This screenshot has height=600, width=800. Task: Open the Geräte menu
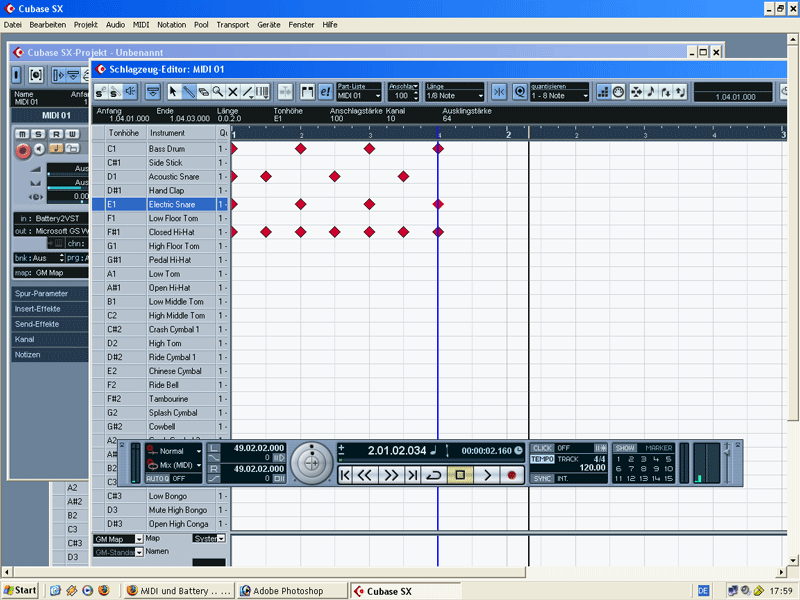[x=269, y=24]
